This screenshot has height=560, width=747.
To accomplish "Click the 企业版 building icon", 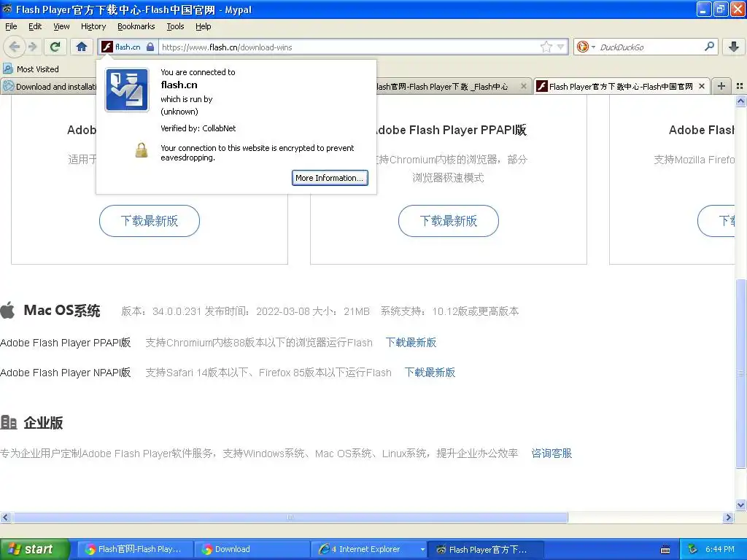I will click(x=9, y=422).
